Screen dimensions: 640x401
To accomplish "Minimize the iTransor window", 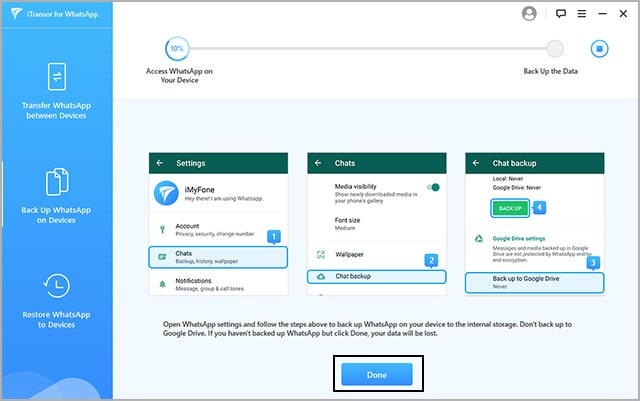I will pos(602,13).
